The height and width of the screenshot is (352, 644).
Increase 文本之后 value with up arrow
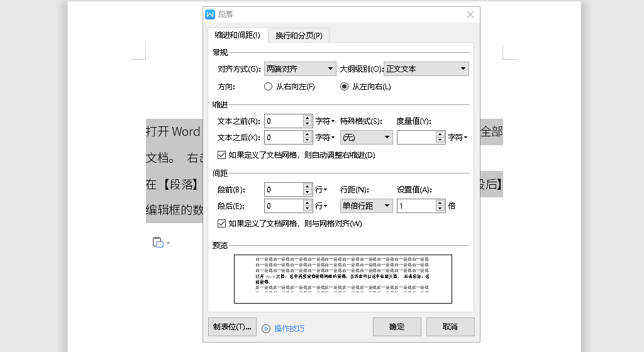(308, 135)
